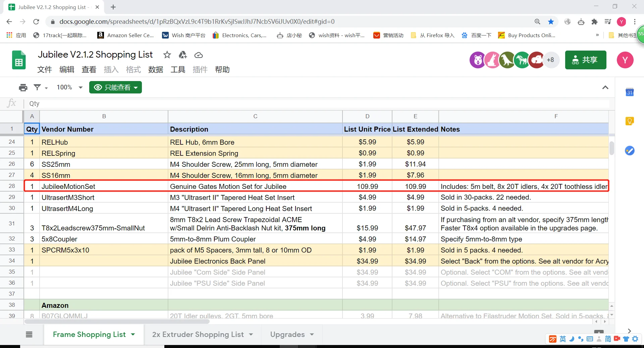Expand the 只能查看 view-only dropdown
This screenshot has height=348, width=644.
click(x=115, y=87)
